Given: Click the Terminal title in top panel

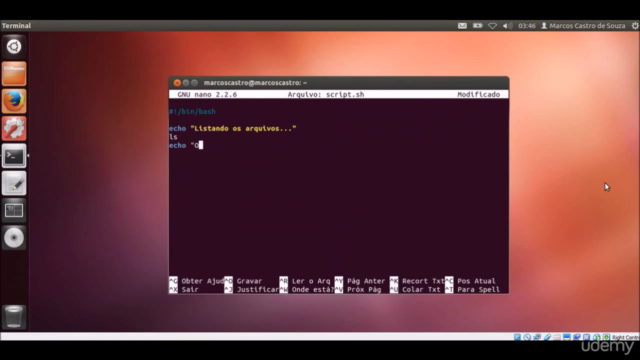Looking at the screenshot, I should point(16,26).
